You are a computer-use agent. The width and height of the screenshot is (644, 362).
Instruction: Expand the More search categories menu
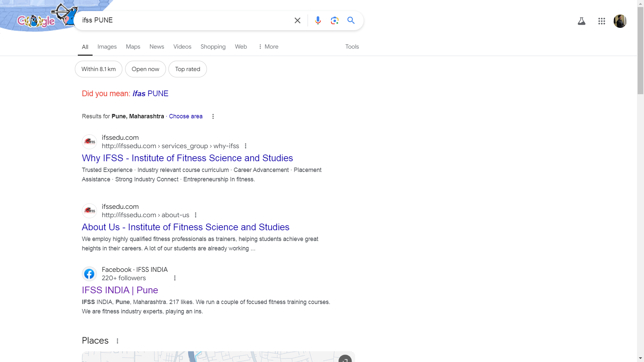[268, 47]
